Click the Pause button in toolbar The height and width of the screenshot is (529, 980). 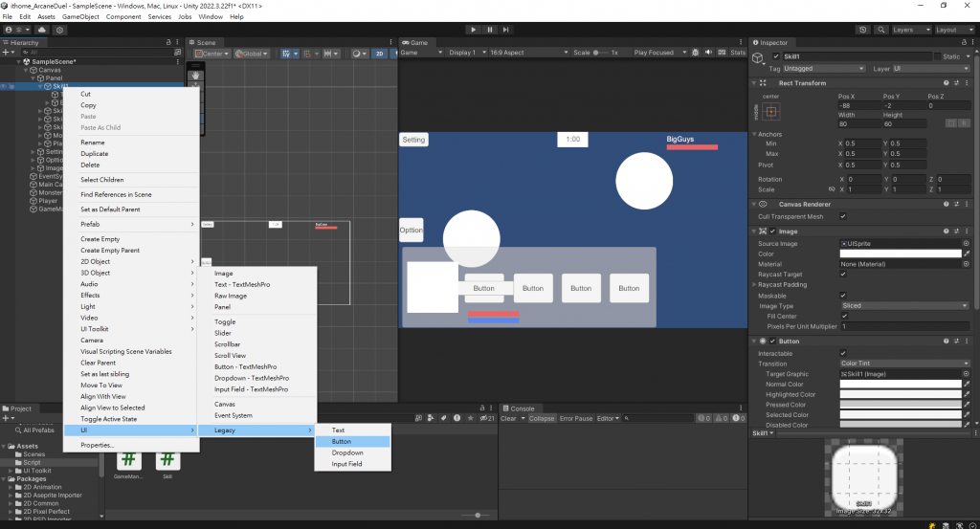pos(489,30)
